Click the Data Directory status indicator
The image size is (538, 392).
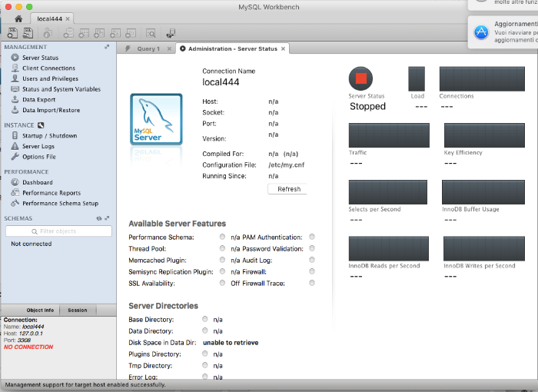[205, 331]
